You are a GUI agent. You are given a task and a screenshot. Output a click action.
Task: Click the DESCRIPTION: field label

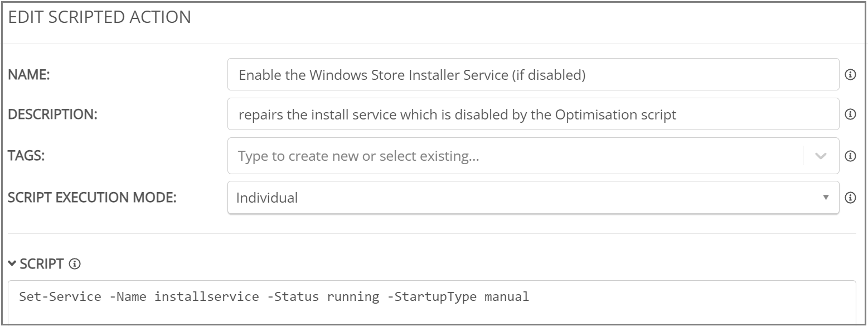(52, 114)
